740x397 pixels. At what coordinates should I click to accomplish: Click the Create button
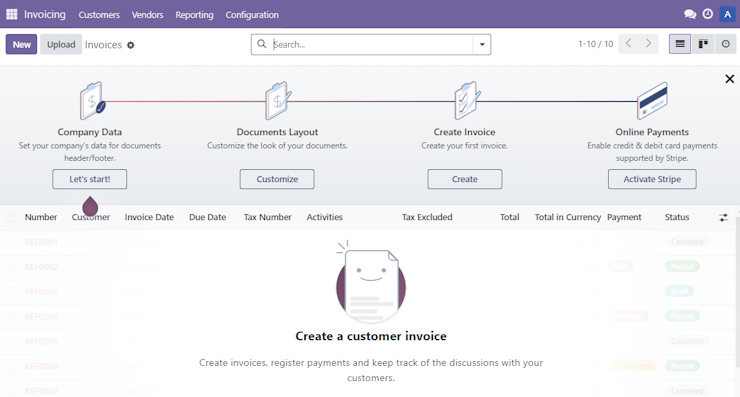pyautogui.click(x=465, y=179)
